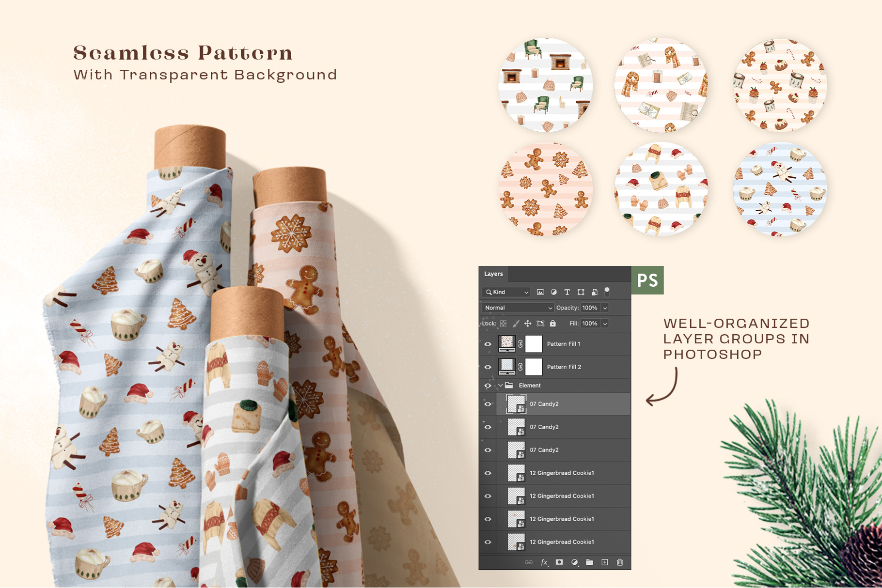Filter for shape layers icon
882x588 pixels.
(581, 292)
